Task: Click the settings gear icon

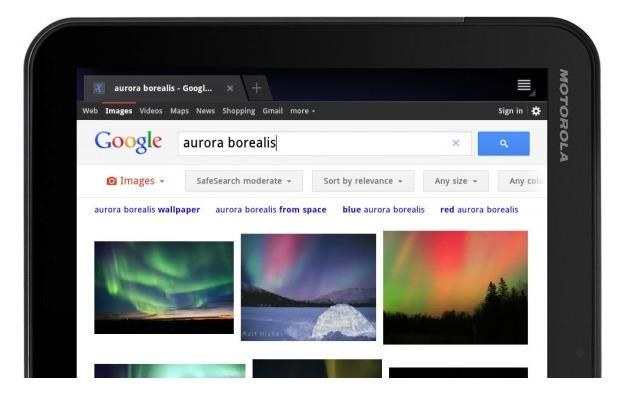Action: coord(536,111)
